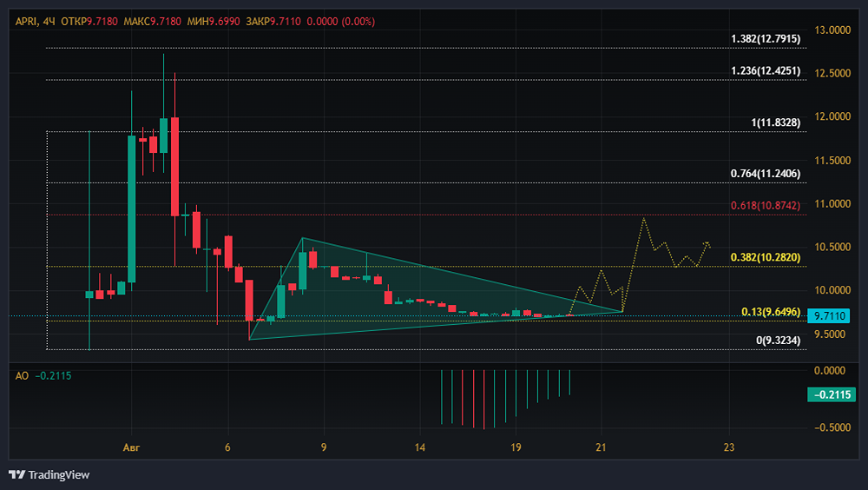The width and height of the screenshot is (868, 490).
Task: Select the 0.764(11.2406) Fibonacci level label
Action: click(x=765, y=174)
